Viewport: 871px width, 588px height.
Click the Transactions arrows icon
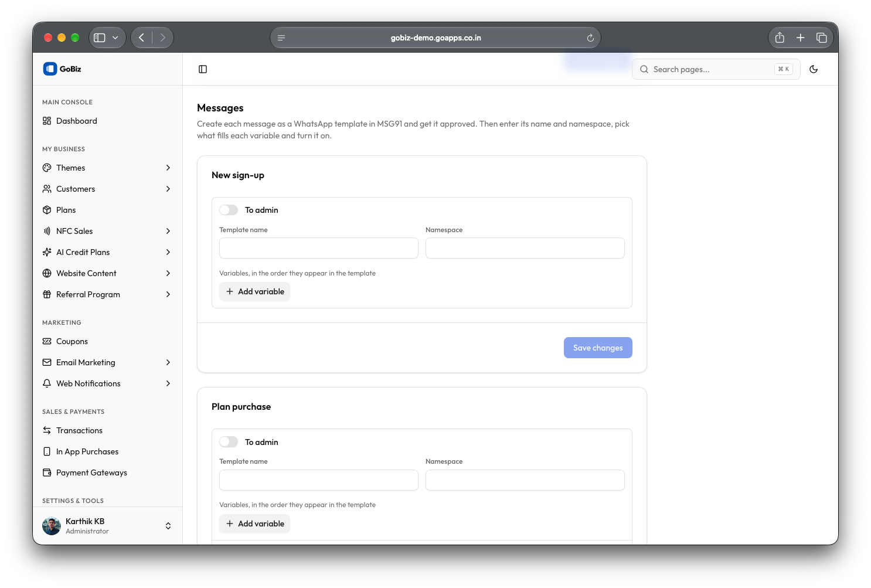point(47,430)
